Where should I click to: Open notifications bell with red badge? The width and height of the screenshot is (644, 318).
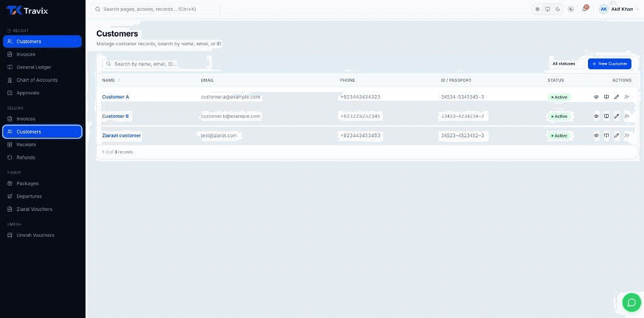[585, 9]
